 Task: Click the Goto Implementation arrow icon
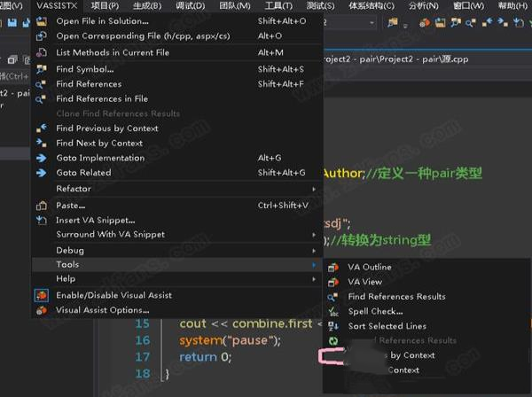[x=41, y=158]
